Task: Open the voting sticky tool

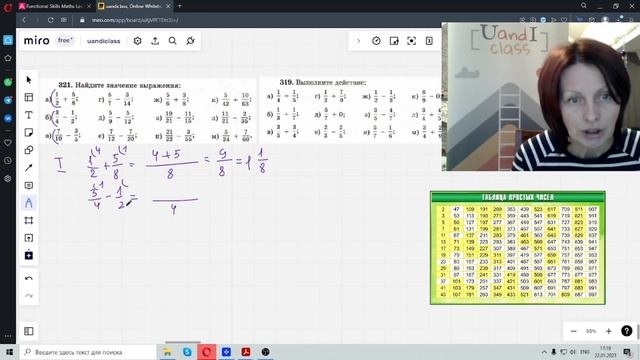Action: 394,41
